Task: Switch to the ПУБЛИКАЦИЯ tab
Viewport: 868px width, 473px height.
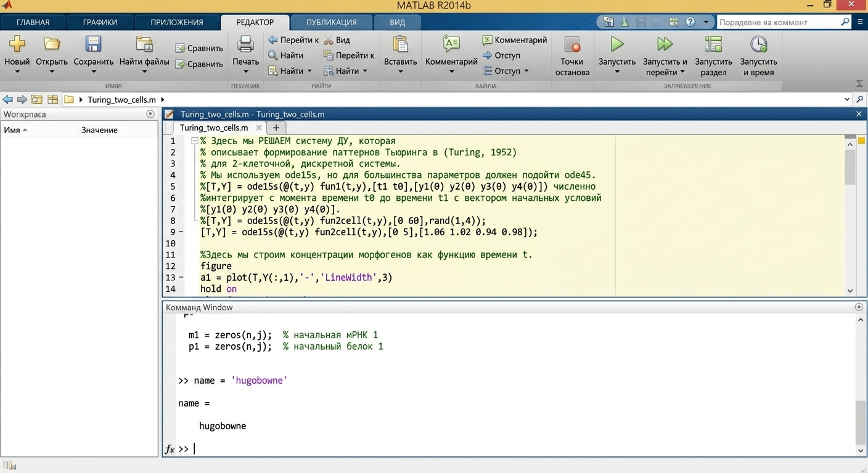Action: (x=332, y=22)
